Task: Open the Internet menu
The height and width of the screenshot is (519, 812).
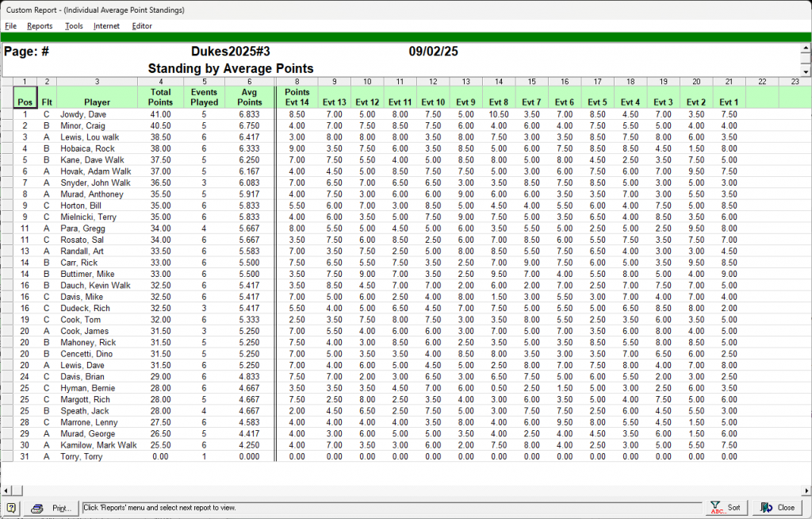Action: [x=106, y=26]
